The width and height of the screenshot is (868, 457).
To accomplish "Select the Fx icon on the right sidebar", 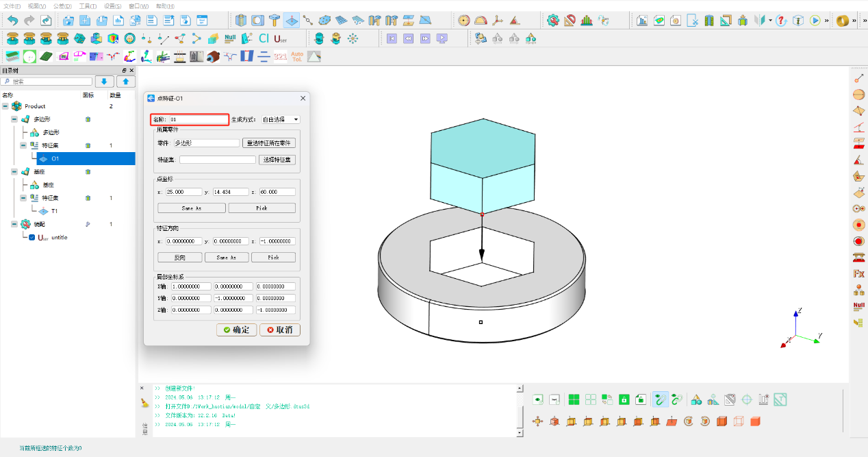I will (x=859, y=273).
